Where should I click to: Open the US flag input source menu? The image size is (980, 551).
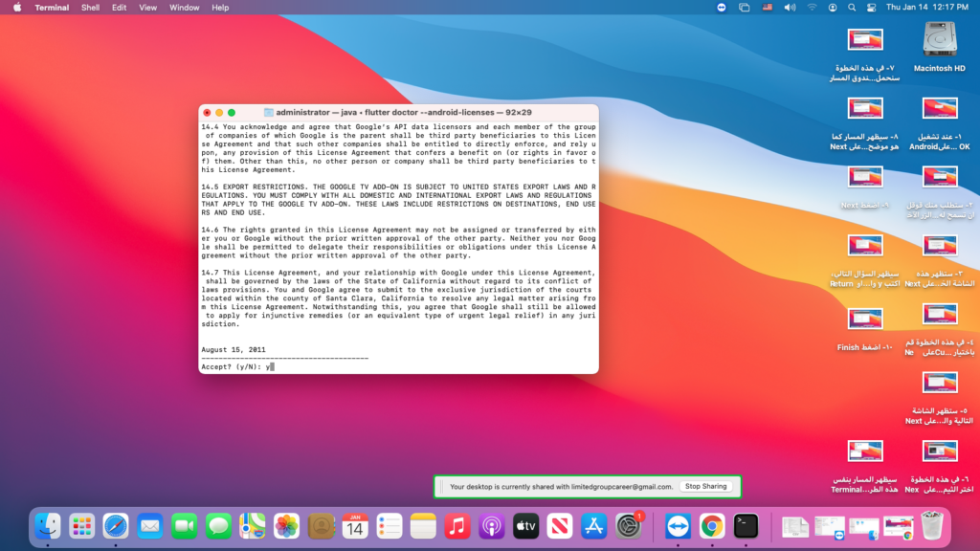[x=767, y=8]
